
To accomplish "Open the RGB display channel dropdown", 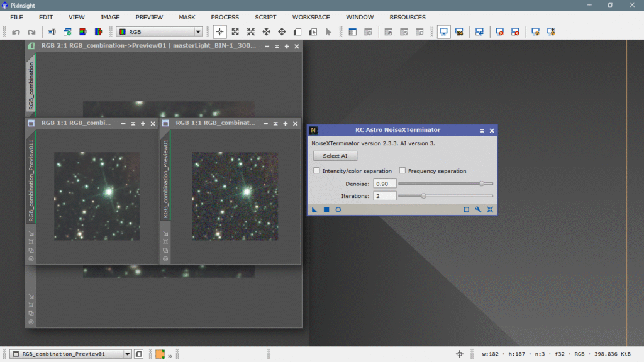I will coord(159,32).
